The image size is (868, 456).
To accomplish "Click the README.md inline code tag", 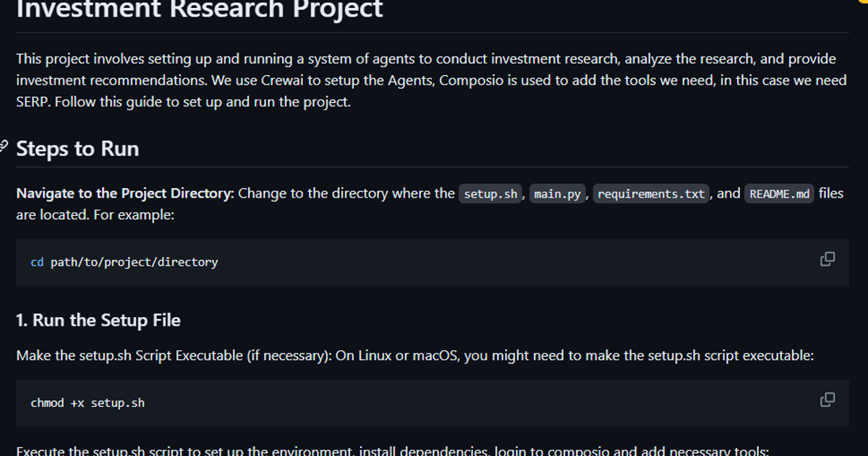I will pos(779,194).
